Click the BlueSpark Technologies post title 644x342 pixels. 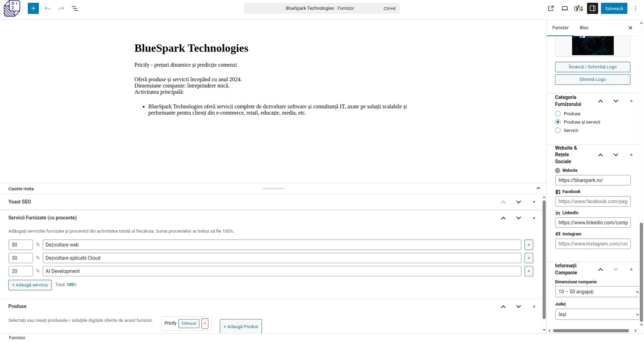(x=191, y=48)
